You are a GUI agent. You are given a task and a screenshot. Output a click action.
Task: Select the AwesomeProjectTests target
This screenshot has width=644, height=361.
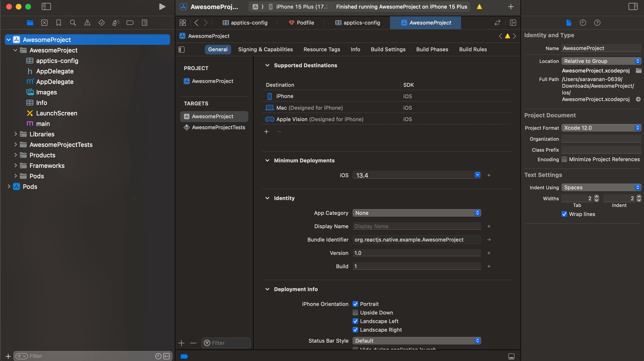click(x=218, y=127)
